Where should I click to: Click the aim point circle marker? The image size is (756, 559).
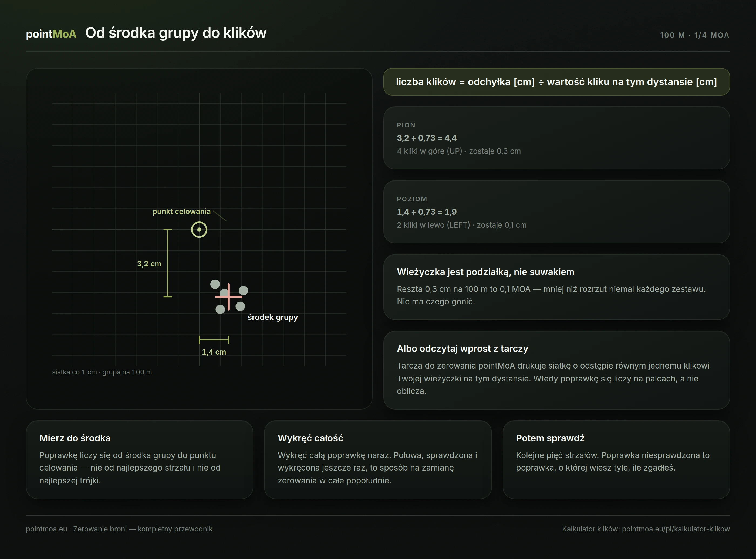click(x=199, y=230)
